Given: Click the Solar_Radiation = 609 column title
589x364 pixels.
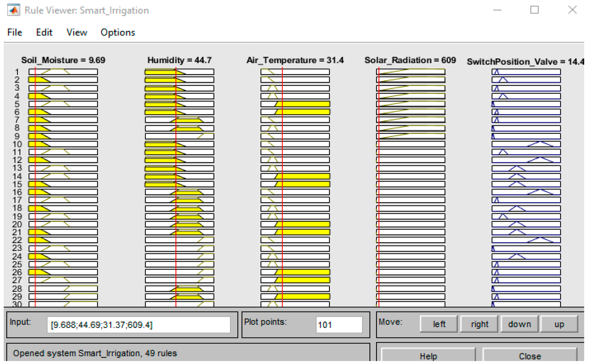Looking at the screenshot, I should [x=410, y=60].
